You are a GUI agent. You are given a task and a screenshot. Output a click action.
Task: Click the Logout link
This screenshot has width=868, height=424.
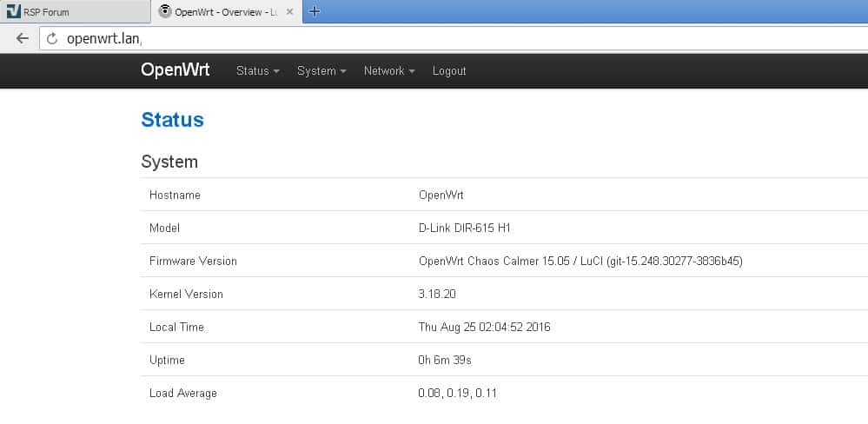(449, 71)
